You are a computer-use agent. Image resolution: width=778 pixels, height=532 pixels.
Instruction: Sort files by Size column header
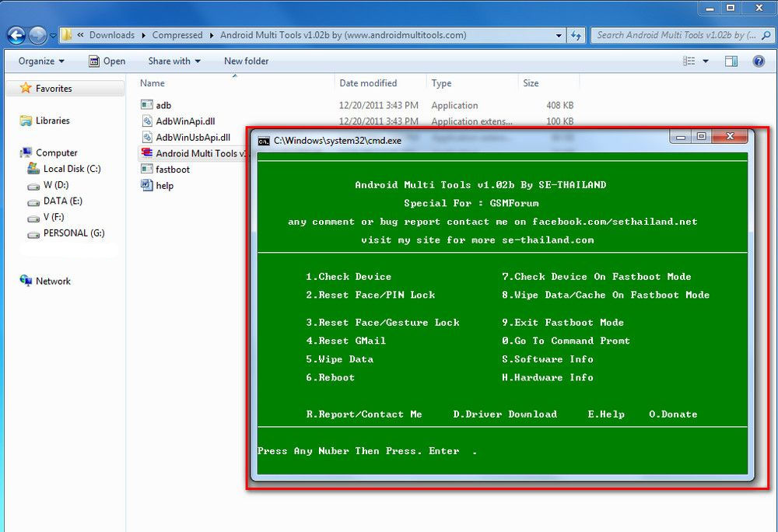[x=531, y=83]
